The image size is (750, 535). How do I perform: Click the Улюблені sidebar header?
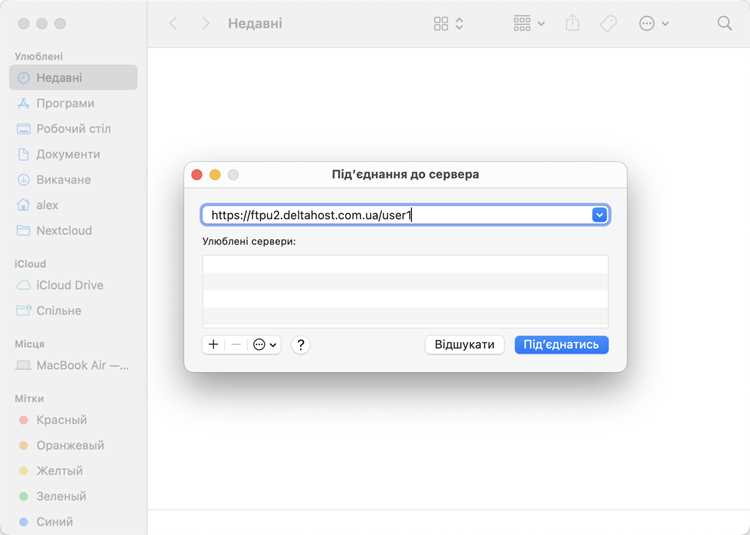pos(39,56)
